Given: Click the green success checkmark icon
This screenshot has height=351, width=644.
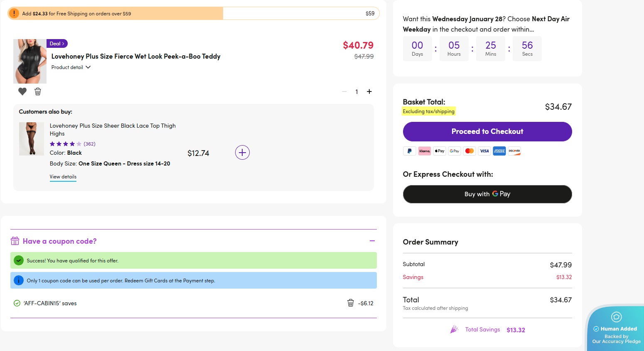Looking at the screenshot, I should [x=19, y=260].
